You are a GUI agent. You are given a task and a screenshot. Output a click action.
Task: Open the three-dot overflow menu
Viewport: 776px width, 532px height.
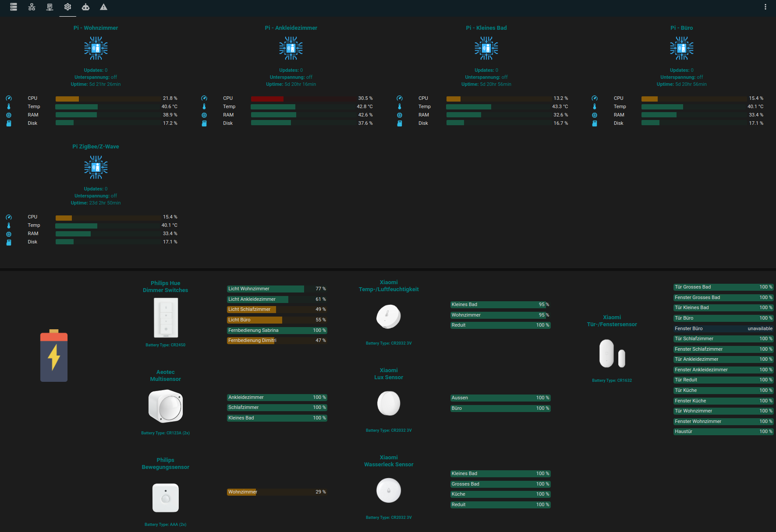click(x=765, y=7)
